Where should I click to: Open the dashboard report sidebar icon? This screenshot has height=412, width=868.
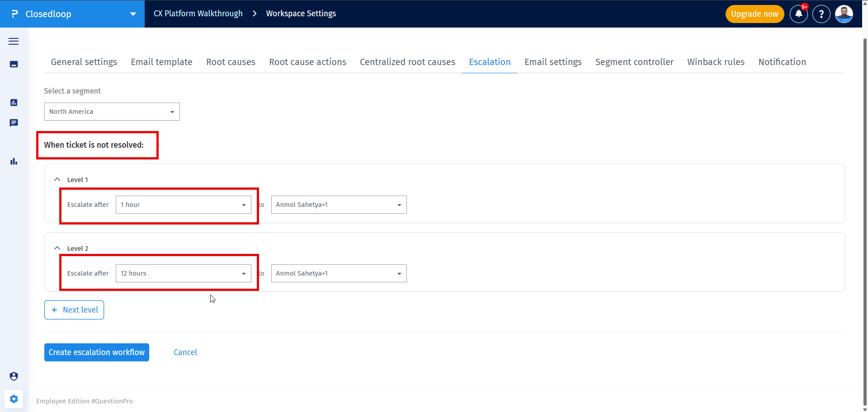(14, 103)
